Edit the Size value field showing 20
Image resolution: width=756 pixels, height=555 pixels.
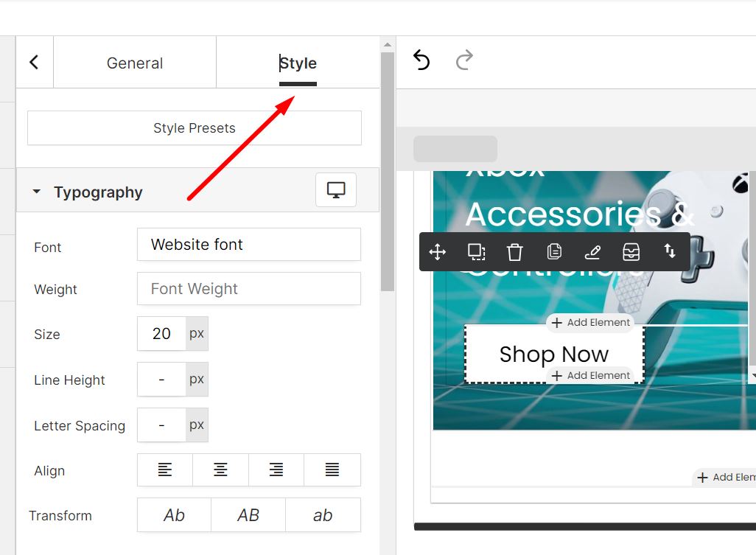161,334
